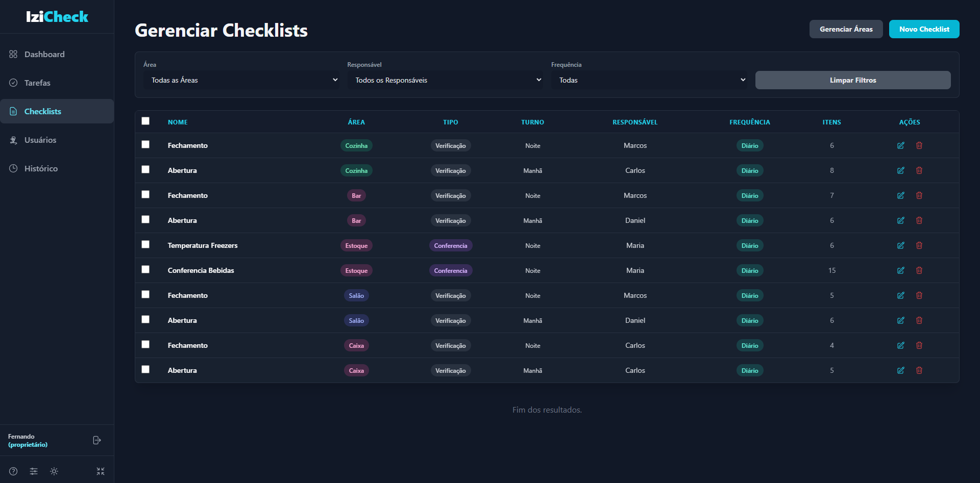980x483 pixels.
Task: Click the Novo Checklist button
Action: point(924,29)
